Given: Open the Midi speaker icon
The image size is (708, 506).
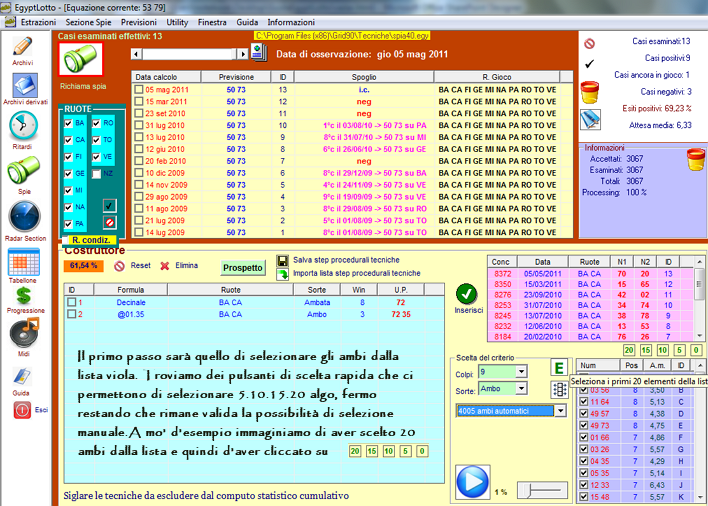Looking at the screenshot, I should click(x=24, y=332).
